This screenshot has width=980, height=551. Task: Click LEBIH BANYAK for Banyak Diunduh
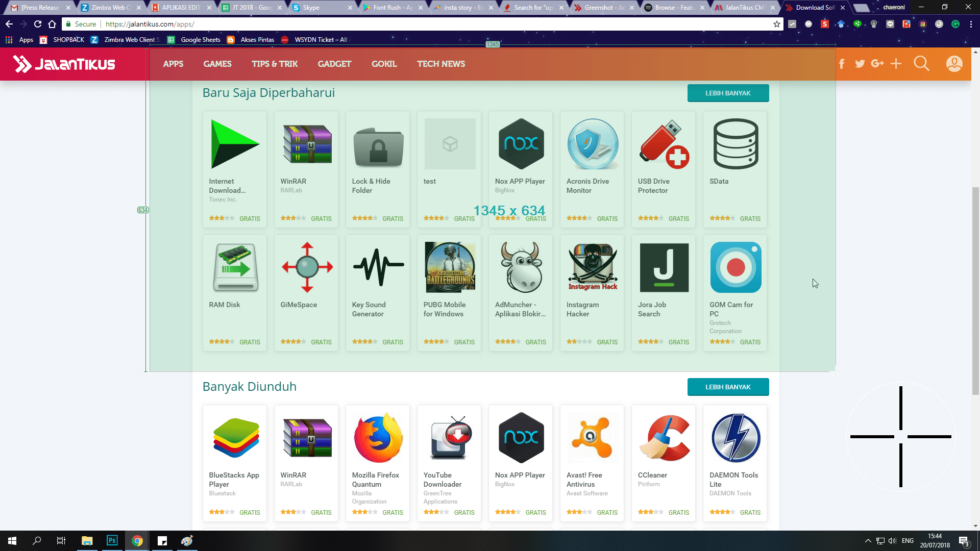728,387
